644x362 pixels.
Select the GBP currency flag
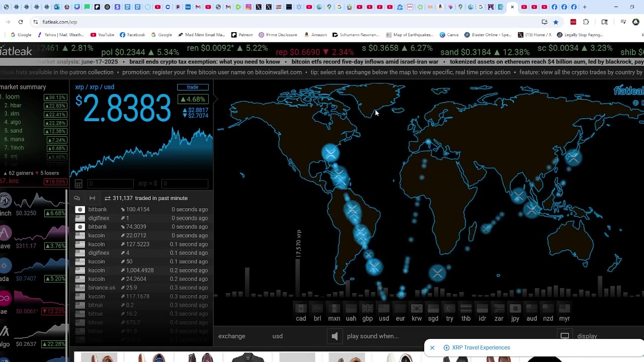click(368, 309)
